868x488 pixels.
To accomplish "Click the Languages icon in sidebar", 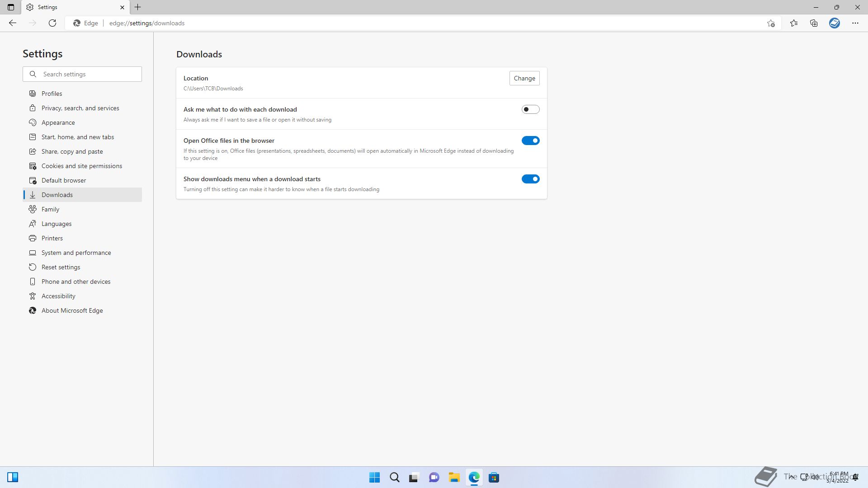I will pyautogui.click(x=33, y=224).
